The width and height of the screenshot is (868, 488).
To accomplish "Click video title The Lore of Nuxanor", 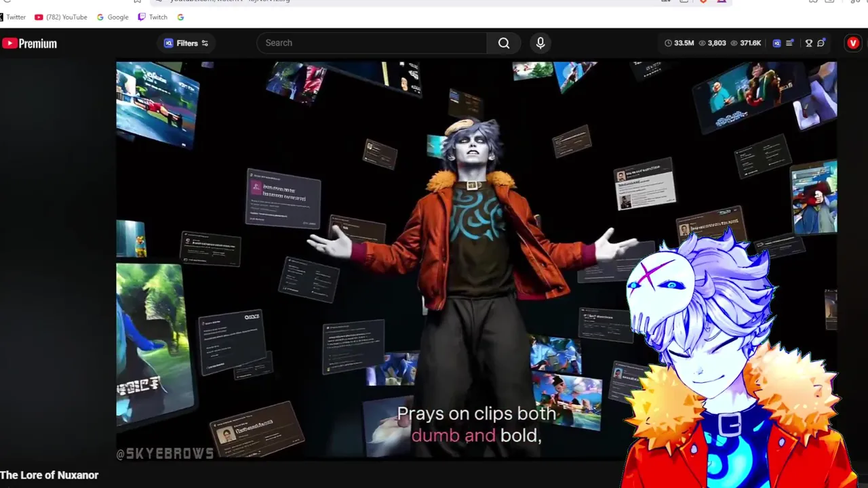I will (50, 475).
